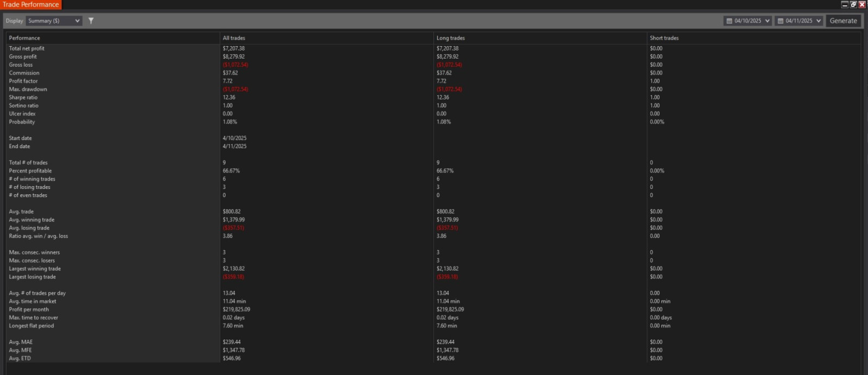Click All trades commission value $37.62
Viewport: 868px width, 375px height.
230,73
